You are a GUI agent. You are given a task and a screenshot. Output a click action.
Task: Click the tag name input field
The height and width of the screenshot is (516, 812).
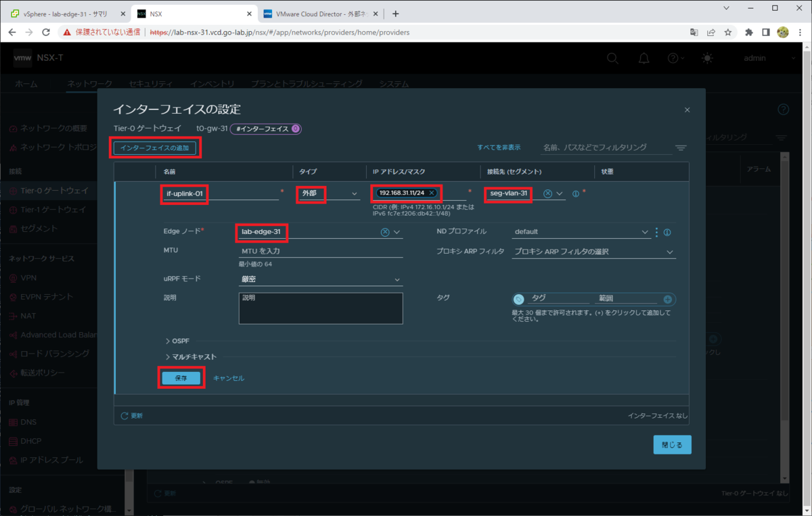tap(558, 298)
